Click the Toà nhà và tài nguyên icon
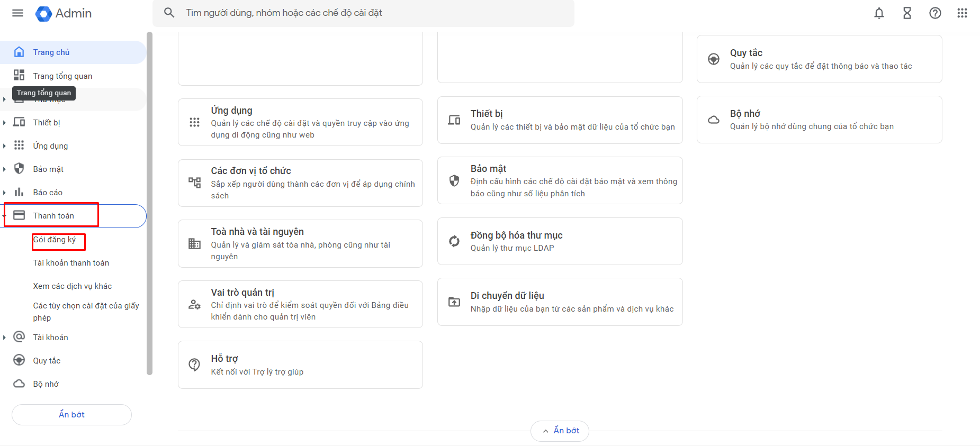 (194, 243)
